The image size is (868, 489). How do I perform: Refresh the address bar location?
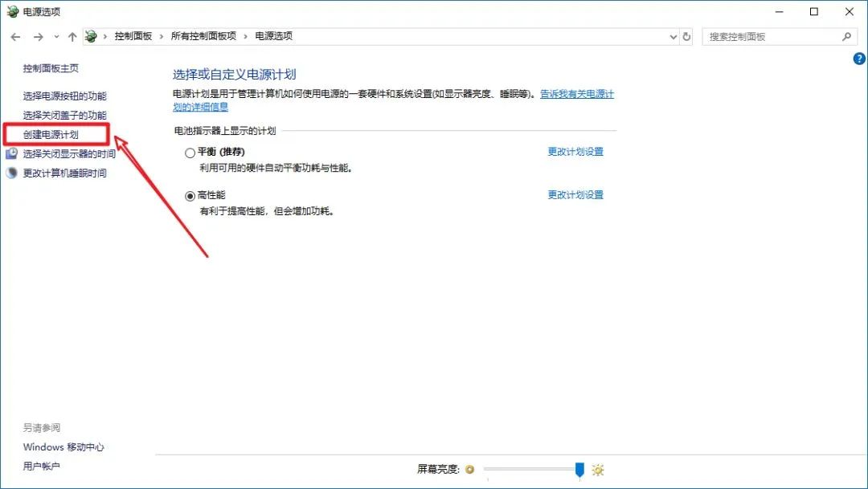point(686,37)
